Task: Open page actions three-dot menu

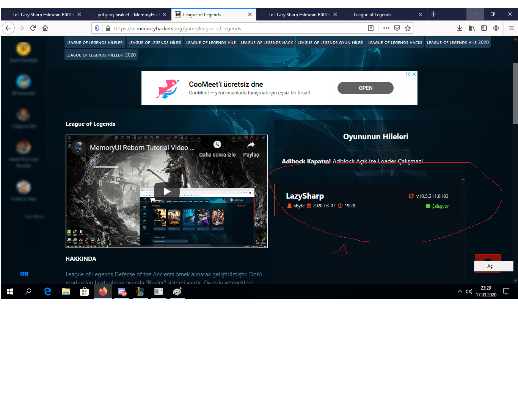Action: coord(386,28)
